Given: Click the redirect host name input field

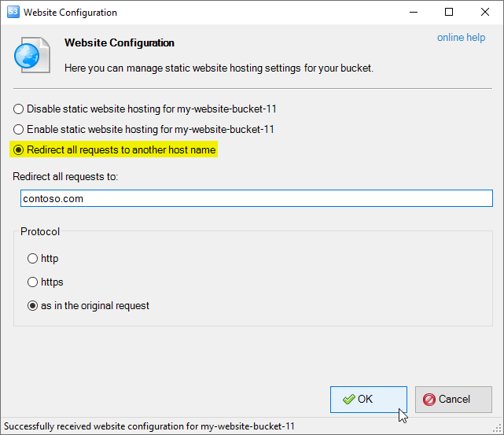Looking at the screenshot, I should pyautogui.click(x=256, y=198).
